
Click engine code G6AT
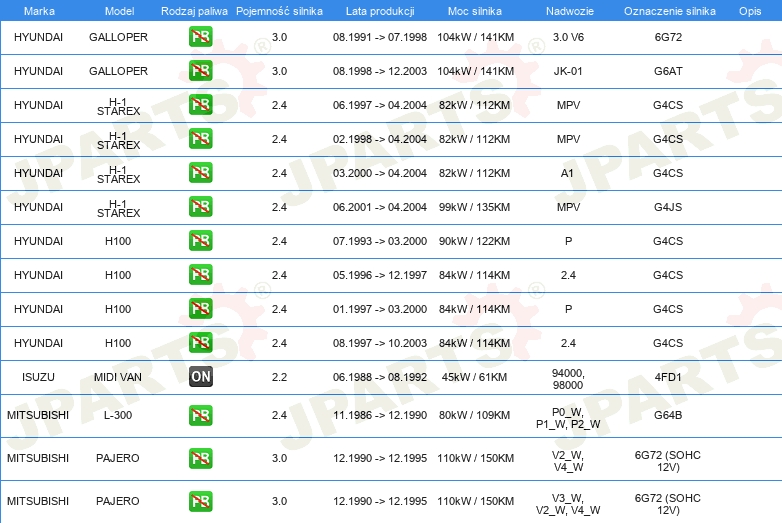pos(668,71)
